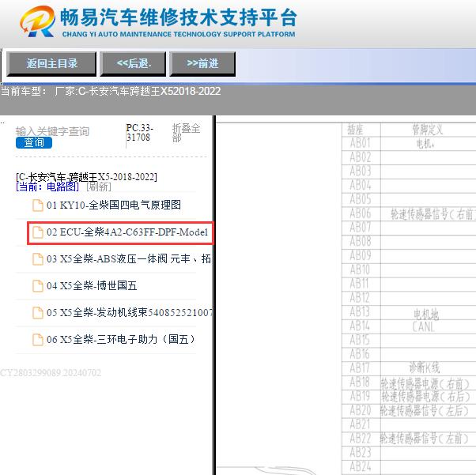
Task: Click PC.33-31708 text
Action: coord(139,133)
